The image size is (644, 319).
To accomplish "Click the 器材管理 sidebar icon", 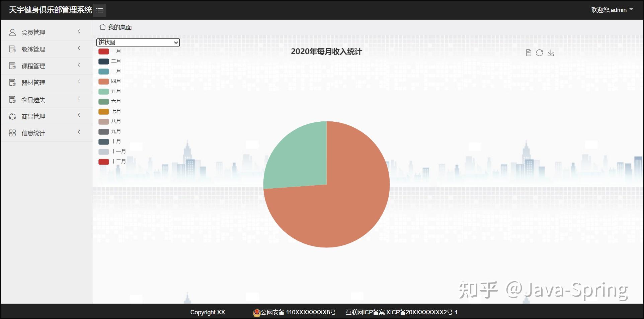I will point(12,82).
